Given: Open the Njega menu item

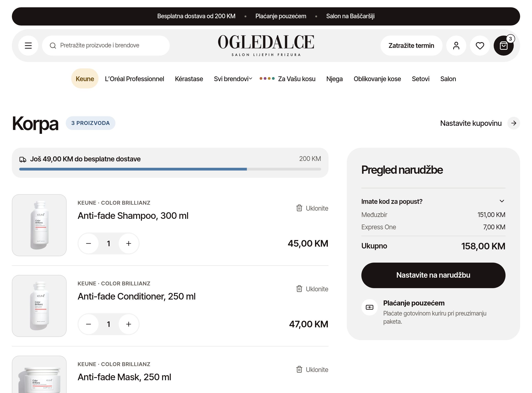Looking at the screenshot, I should coord(334,79).
